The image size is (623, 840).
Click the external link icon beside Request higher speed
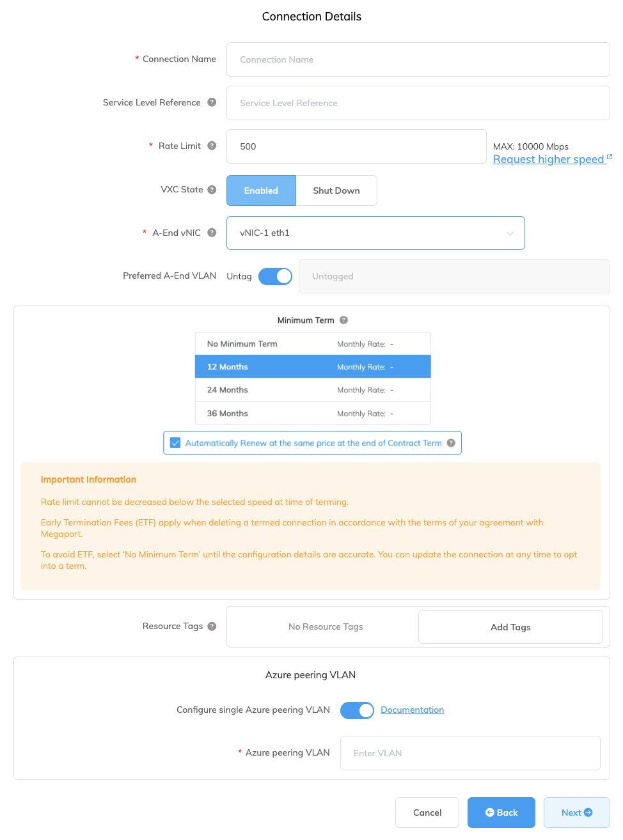(x=609, y=155)
